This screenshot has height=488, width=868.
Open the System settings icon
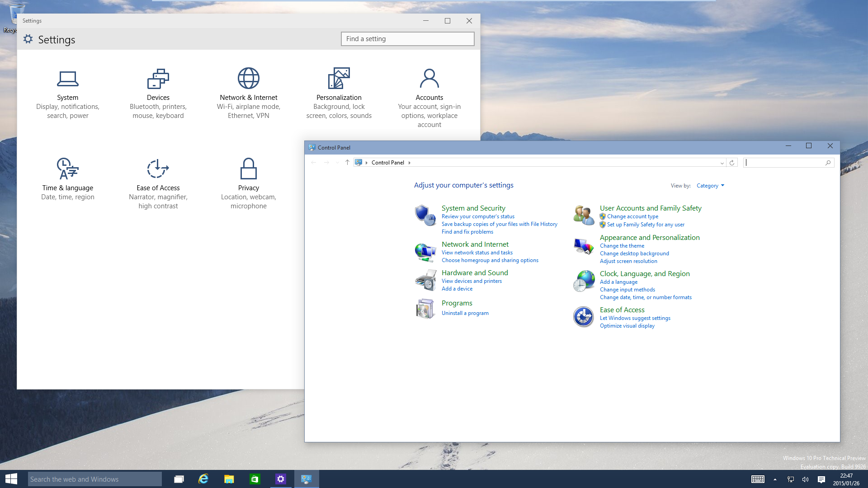[68, 79]
